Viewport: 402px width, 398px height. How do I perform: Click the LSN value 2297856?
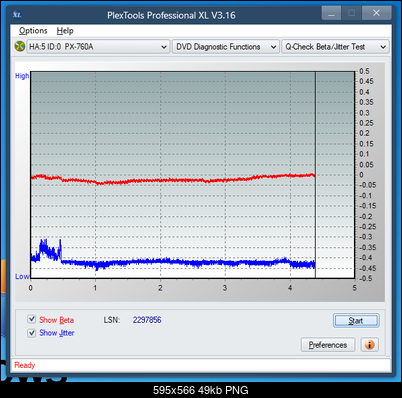point(147,320)
